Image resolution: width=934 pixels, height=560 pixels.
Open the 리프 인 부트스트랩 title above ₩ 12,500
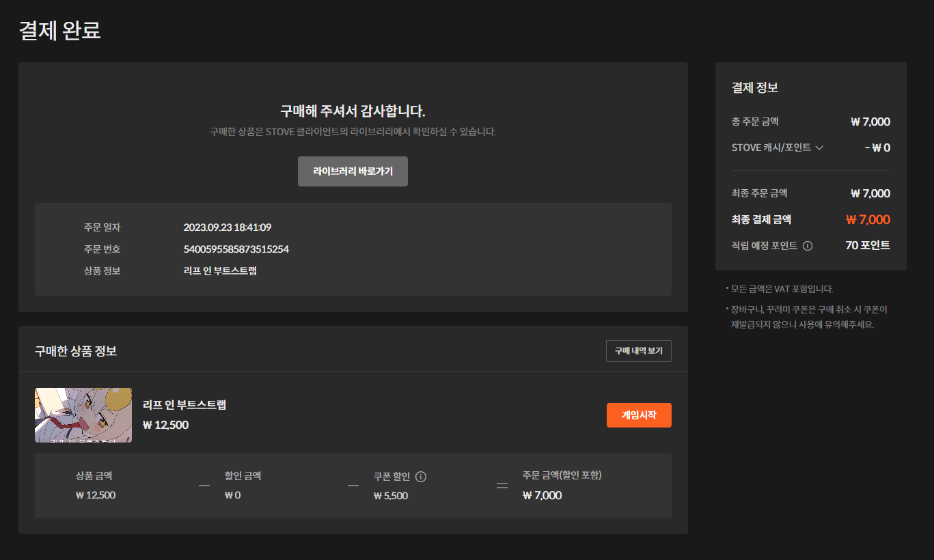[x=184, y=404]
